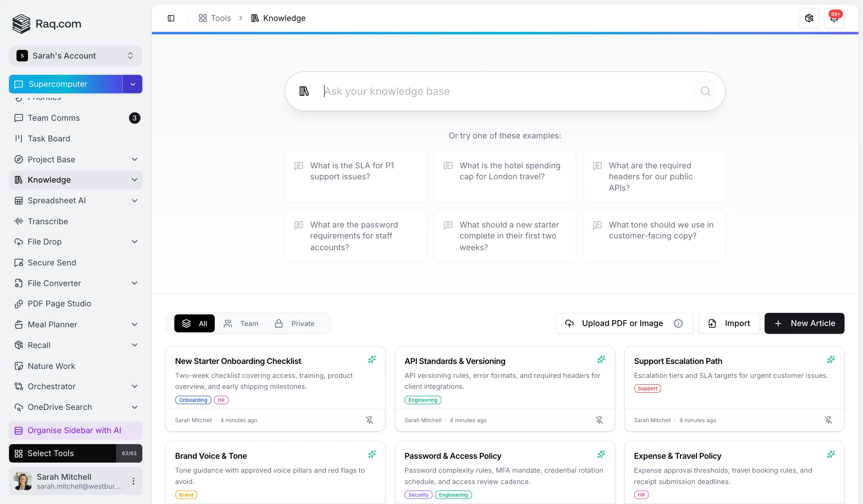The image size is (863, 504).
Task: Click the Onboarding tag
Action: [x=193, y=400]
